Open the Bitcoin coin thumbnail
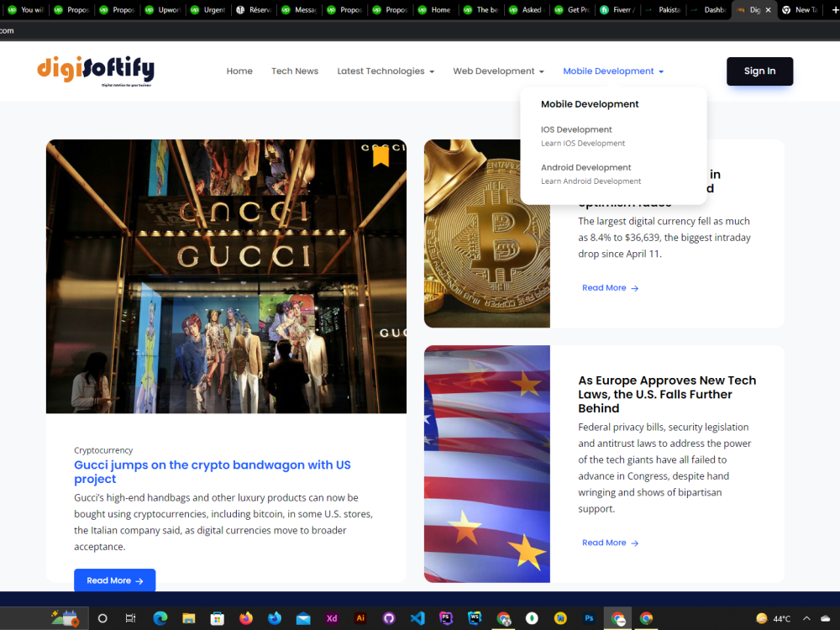The height and width of the screenshot is (630, 840). [487, 234]
